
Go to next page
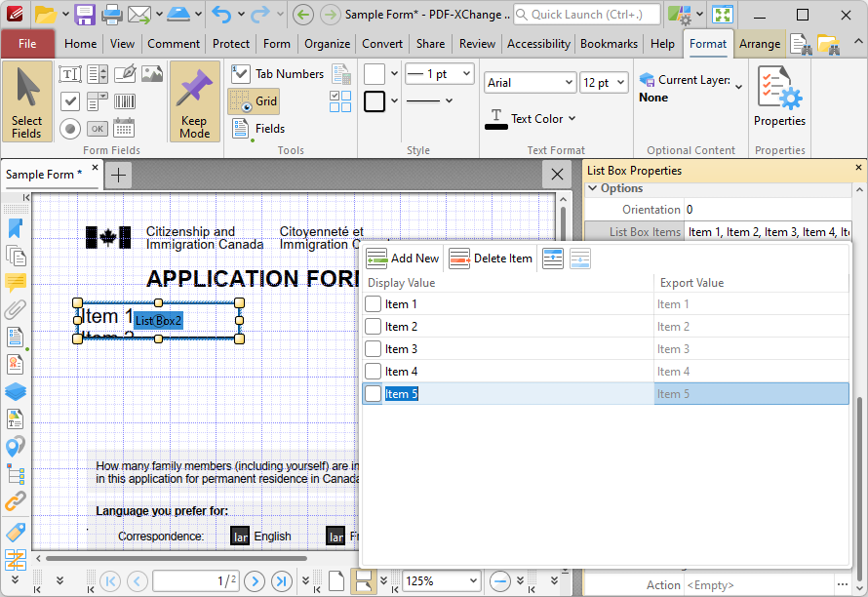click(x=255, y=581)
